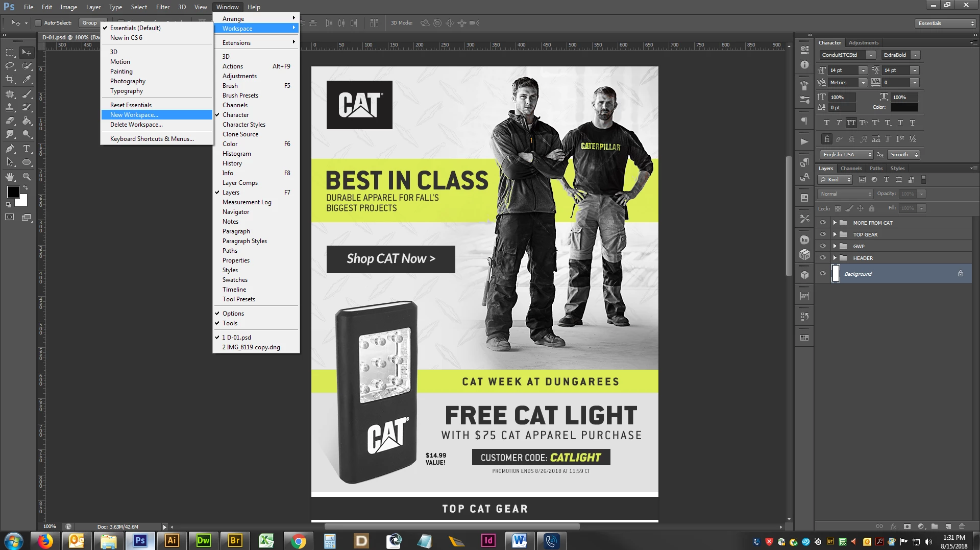Hide the HEADER layer group
This screenshot has width=980, height=550.
[822, 258]
